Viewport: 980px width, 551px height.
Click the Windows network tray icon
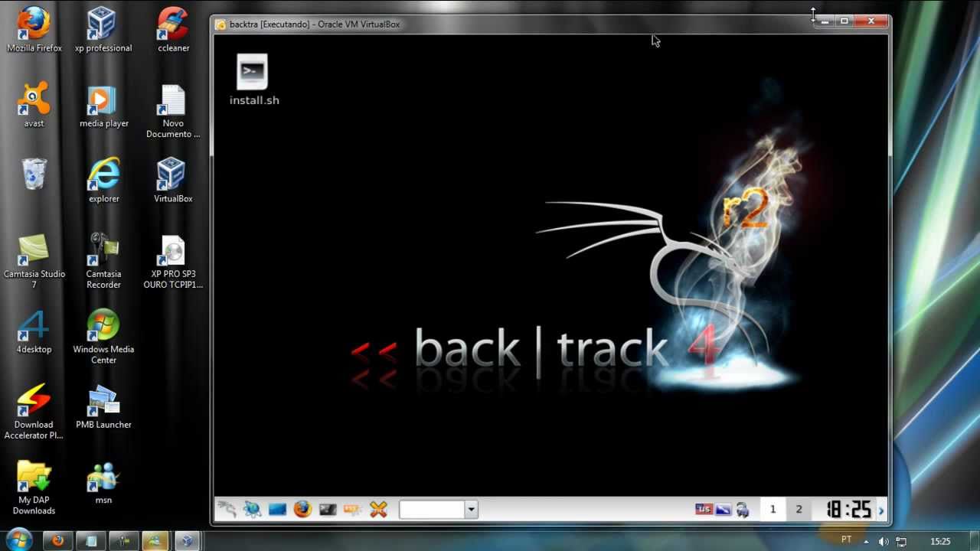coord(901,541)
